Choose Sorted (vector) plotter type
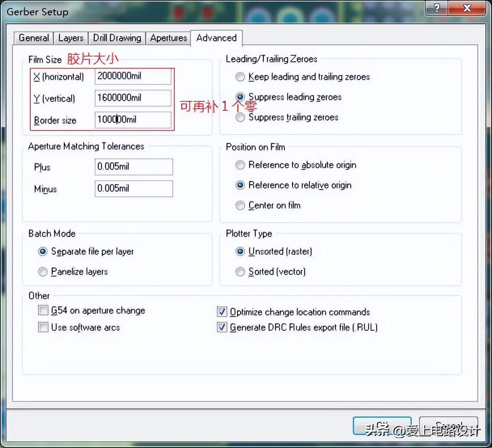The image size is (492, 448). click(240, 271)
